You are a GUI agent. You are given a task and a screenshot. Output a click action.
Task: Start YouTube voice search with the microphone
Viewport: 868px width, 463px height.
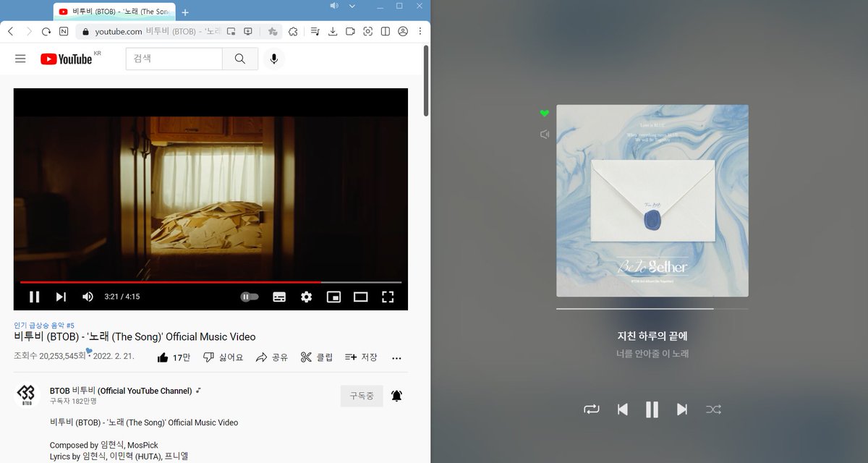coord(274,59)
